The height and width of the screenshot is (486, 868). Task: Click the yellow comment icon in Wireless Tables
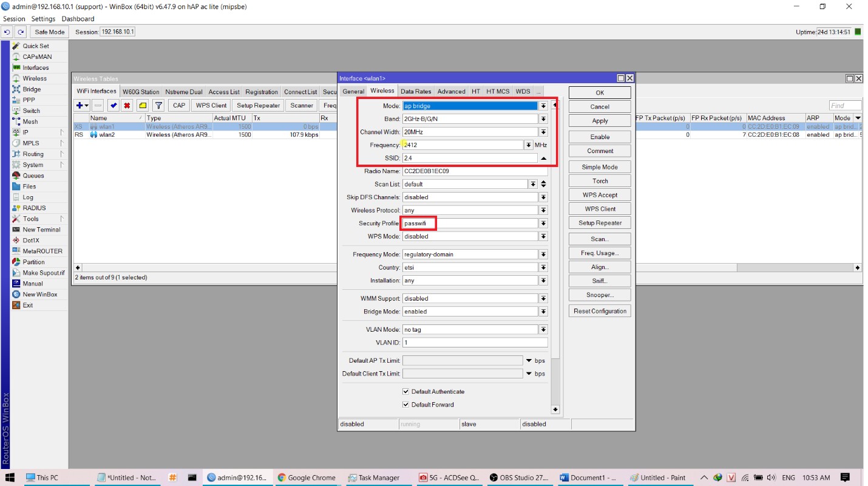coord(143,105)
